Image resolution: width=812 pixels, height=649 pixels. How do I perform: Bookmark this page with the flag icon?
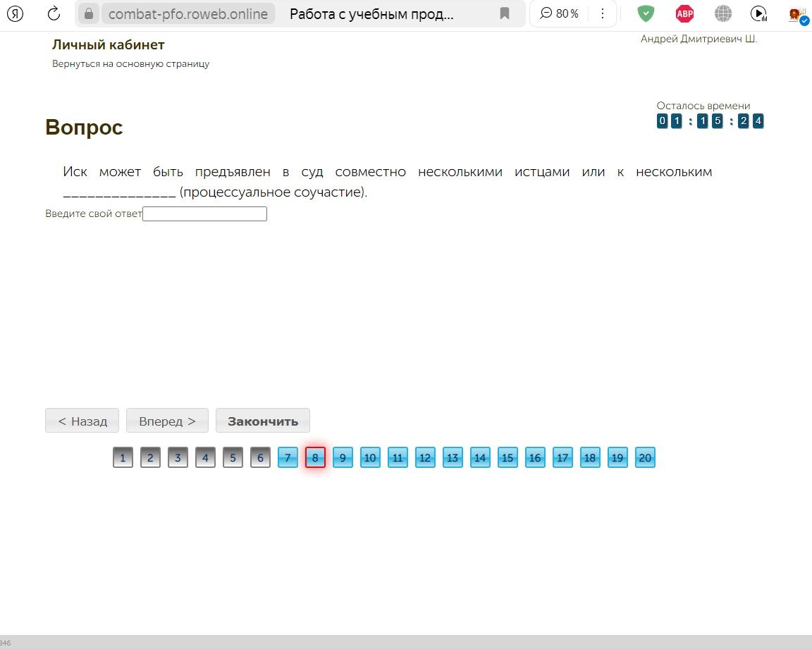505,13
